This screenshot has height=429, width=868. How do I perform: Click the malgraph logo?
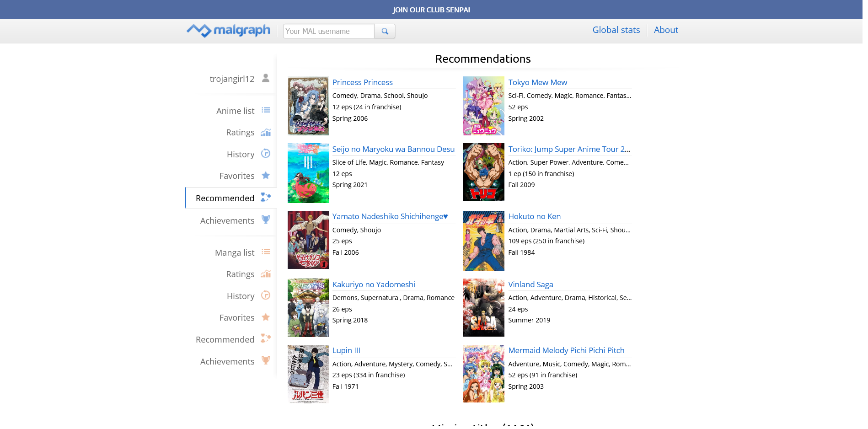(x=229, y=30)
